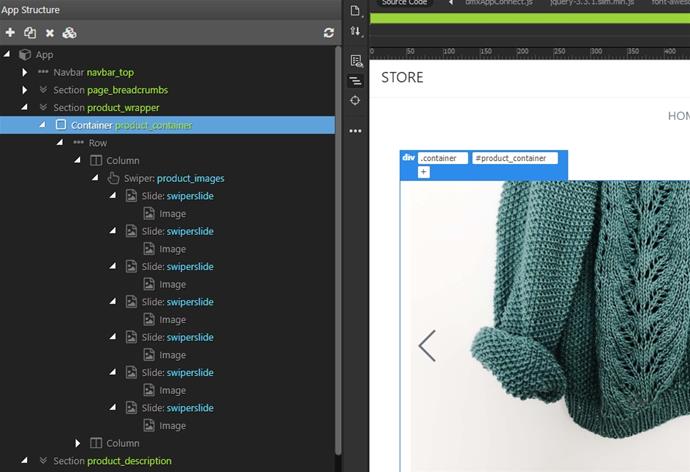The width and height of the screenshot is (690, 472).
Task: Click the sweater product image
Action: pyautogui.click(x=550, y=326)
